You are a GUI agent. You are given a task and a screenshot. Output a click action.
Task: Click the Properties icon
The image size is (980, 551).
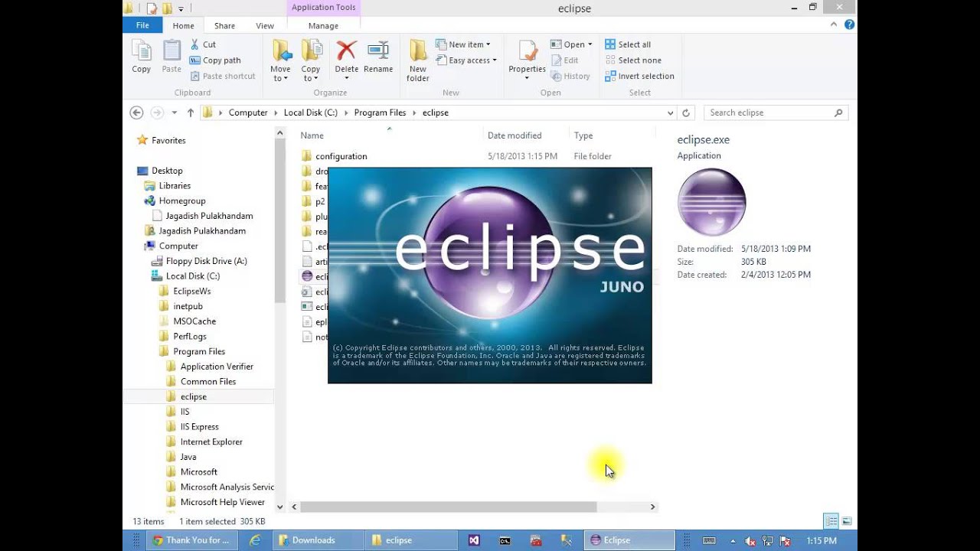pos(528,51)
